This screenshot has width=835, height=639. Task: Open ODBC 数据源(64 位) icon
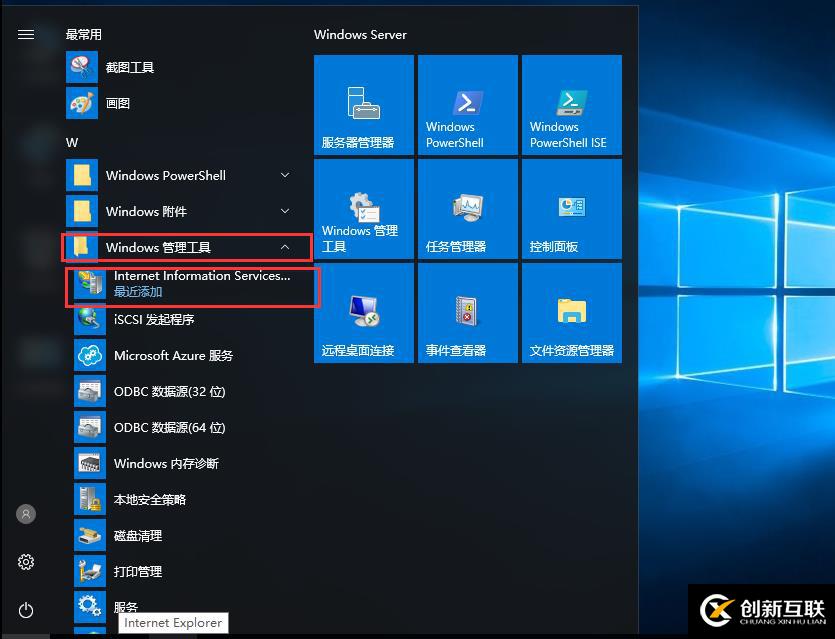pos(90,427)
